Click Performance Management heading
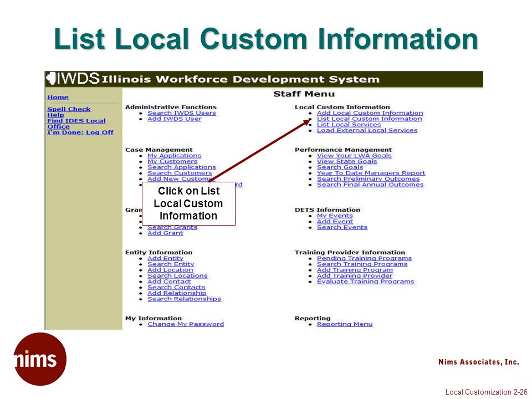The image size is (532, 399). pyautogui.click(x=343, y=150)
